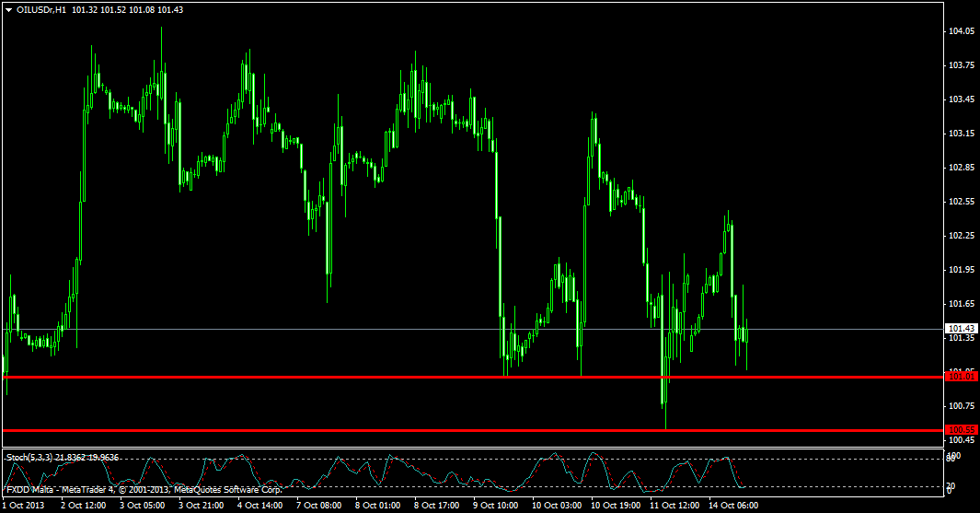This screenshot has width=980, height=513.
Task: Click the 103.45 price scale value
Action: point(962,99)
